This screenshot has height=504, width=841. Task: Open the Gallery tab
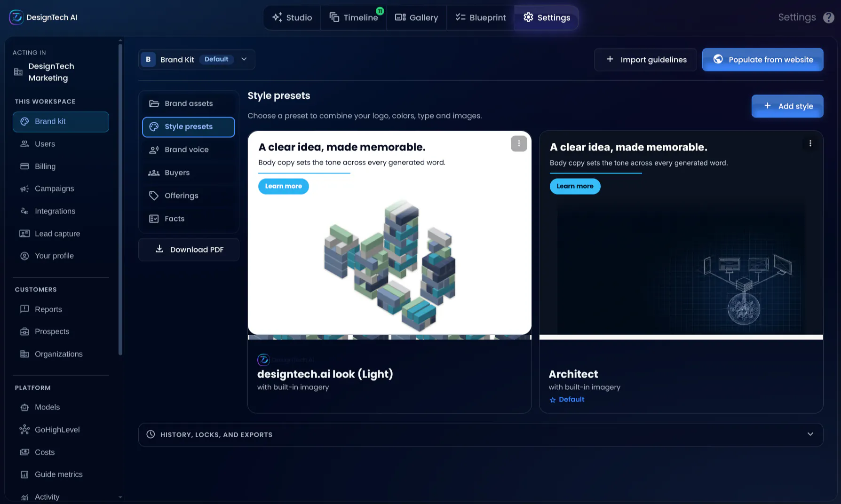click(x=416, y=17)
